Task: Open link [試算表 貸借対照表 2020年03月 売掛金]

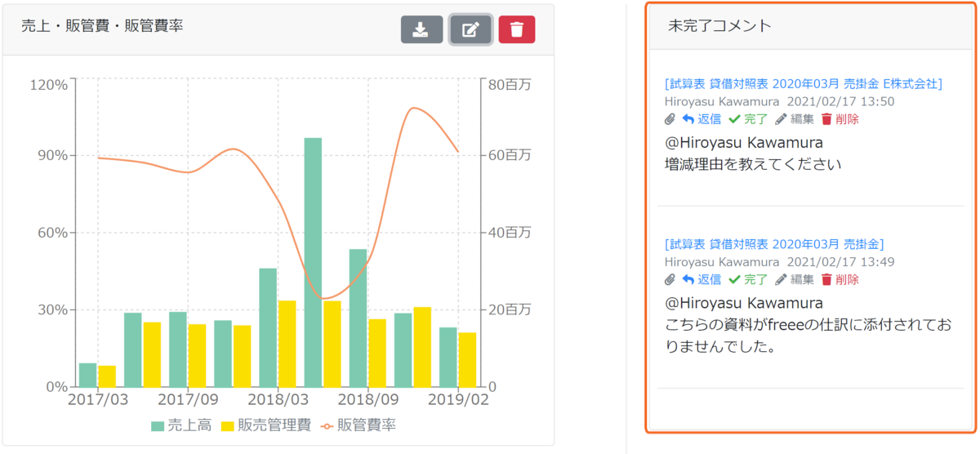Action: 775,243
